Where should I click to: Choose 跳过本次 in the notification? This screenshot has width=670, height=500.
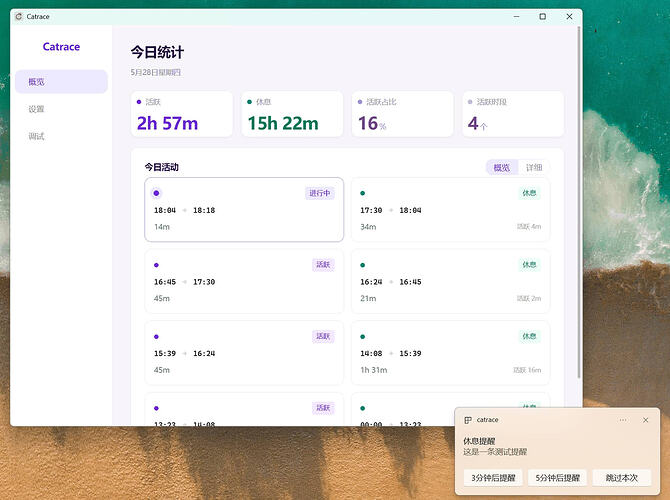622,478
